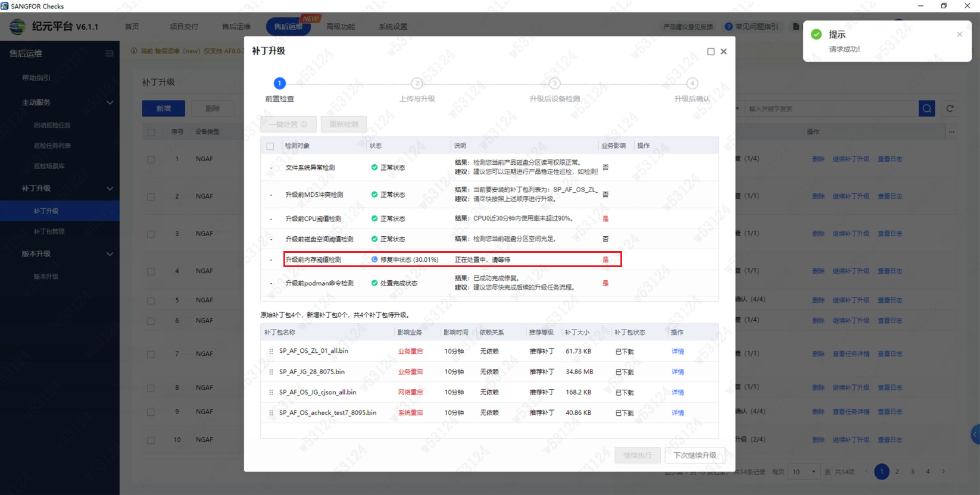Maximize the 补丁升级 dialog
This screenshot has width=980, height=495.
point(710,52)
